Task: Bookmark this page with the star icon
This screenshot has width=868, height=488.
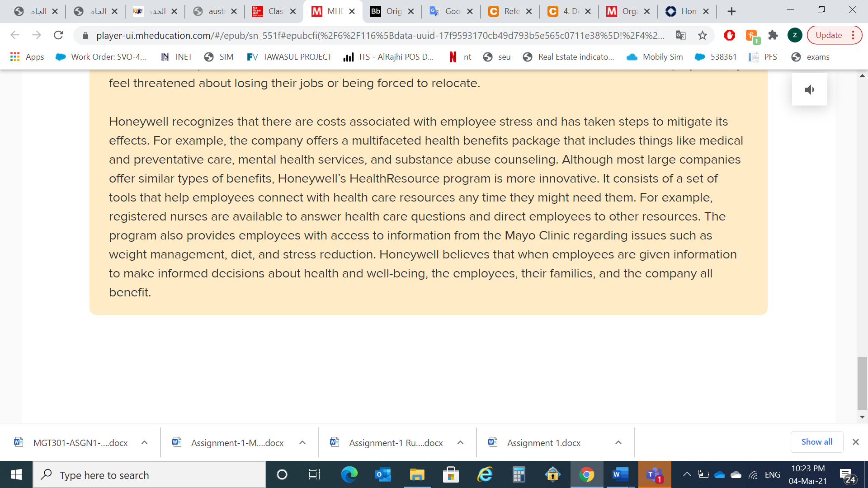Action: (702, 35)
